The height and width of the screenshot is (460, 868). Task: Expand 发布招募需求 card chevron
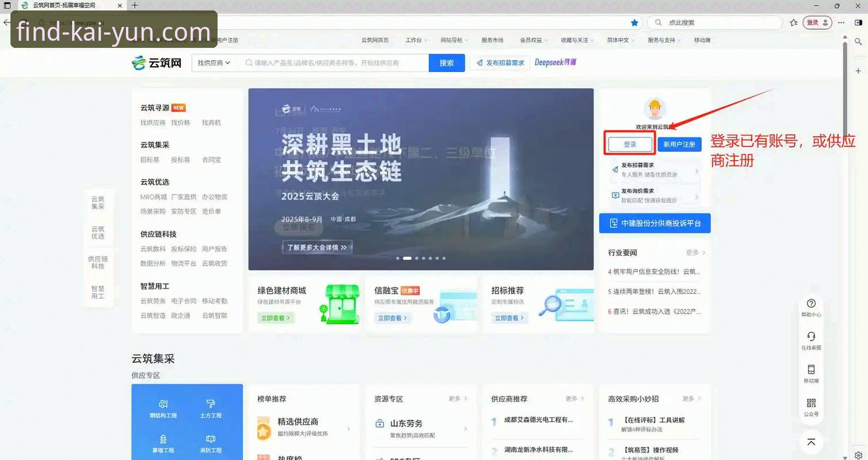coord(697,171)
